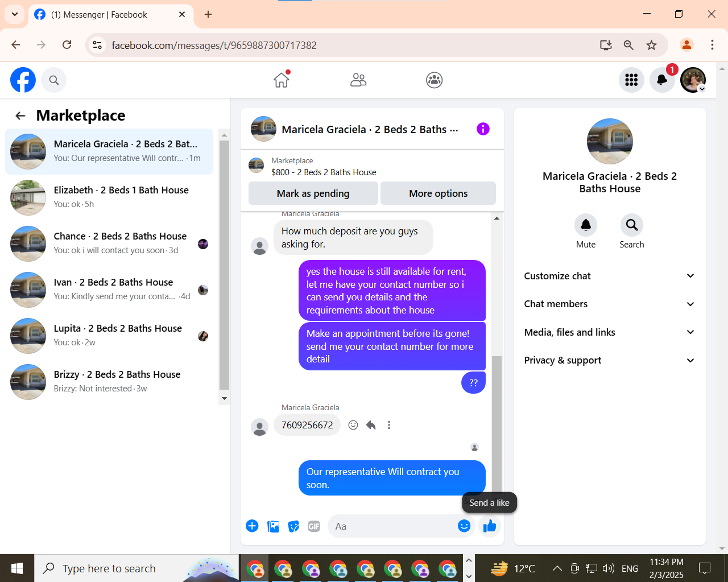Open a new Chrome tab
This screenshot has height=582, width=728.
point(208,14)
